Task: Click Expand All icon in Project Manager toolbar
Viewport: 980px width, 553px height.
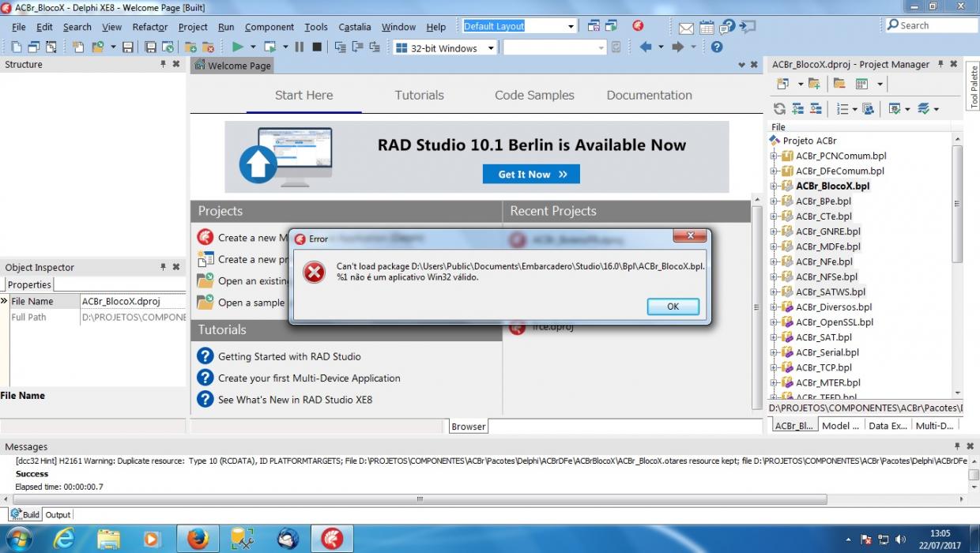Action: [x=797, y=109]
